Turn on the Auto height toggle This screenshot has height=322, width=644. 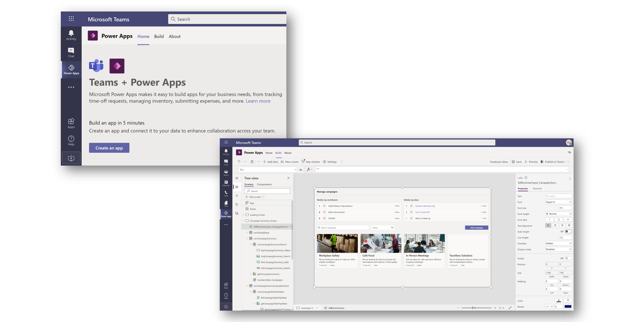[x=568, y=231]
